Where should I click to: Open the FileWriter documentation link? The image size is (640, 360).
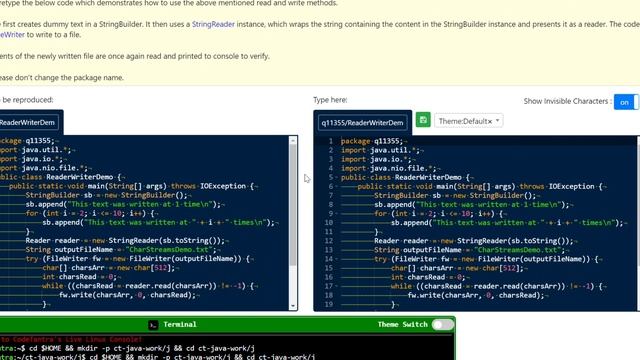coord(12,35)
